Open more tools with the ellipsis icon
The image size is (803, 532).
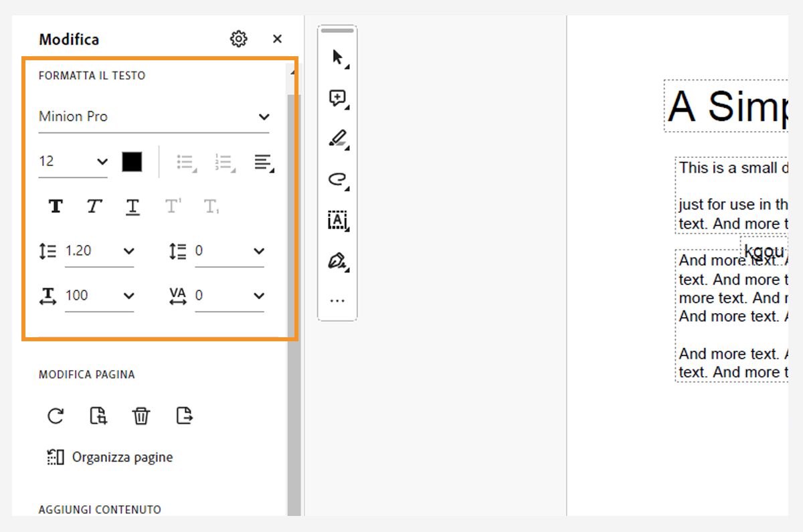337,299
